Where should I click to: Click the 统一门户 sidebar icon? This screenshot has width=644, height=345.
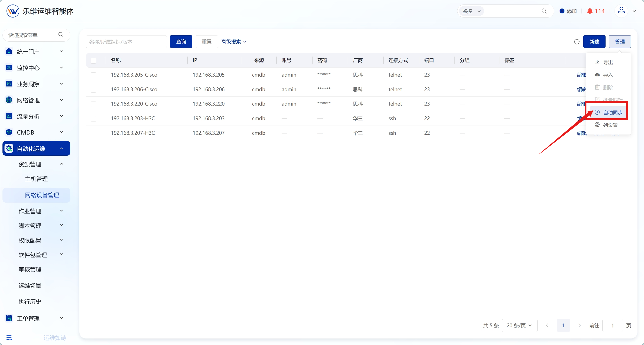(x=9, y=51)
